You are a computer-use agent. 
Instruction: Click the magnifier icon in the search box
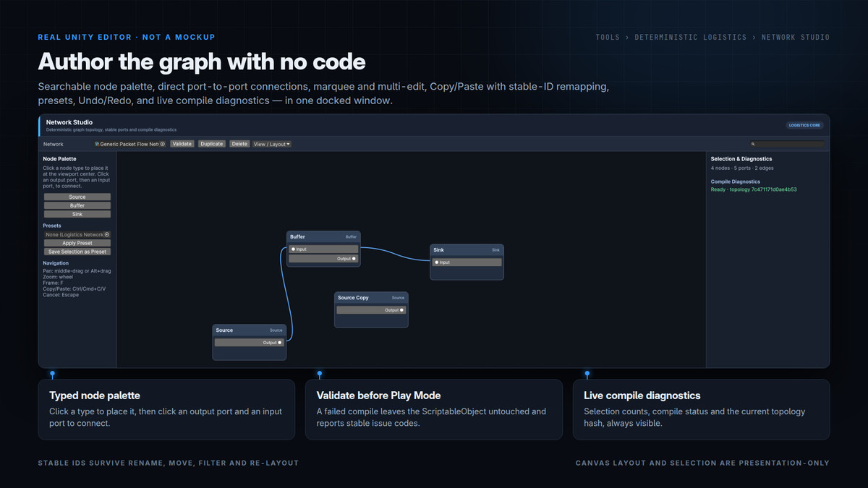pyautogui.click(x=754, y=144)
